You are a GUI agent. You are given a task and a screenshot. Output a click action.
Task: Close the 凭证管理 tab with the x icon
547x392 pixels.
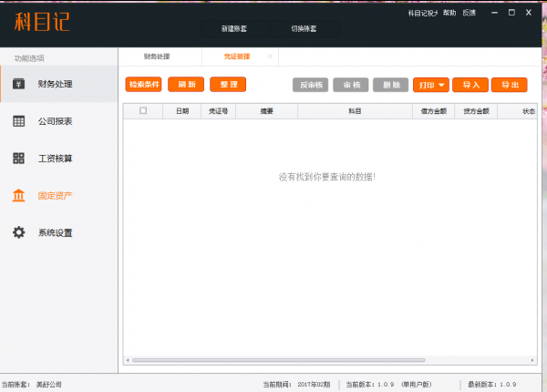(270, 57)
